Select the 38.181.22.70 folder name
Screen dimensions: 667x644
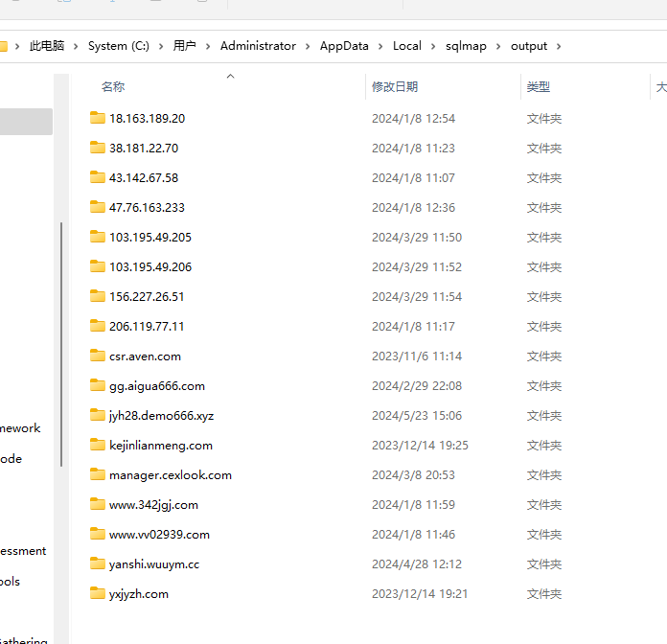pos(144,149)
